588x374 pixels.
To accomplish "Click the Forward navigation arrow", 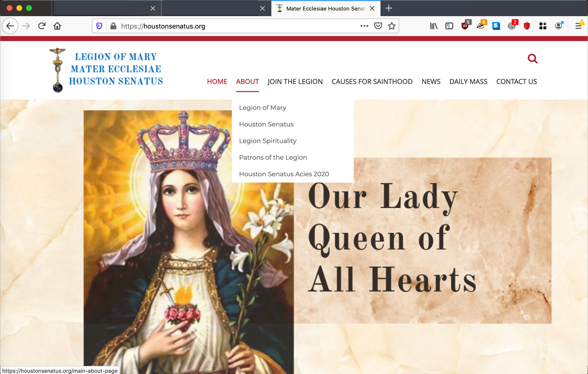I will pyautogui.click(x=26, y=26).
